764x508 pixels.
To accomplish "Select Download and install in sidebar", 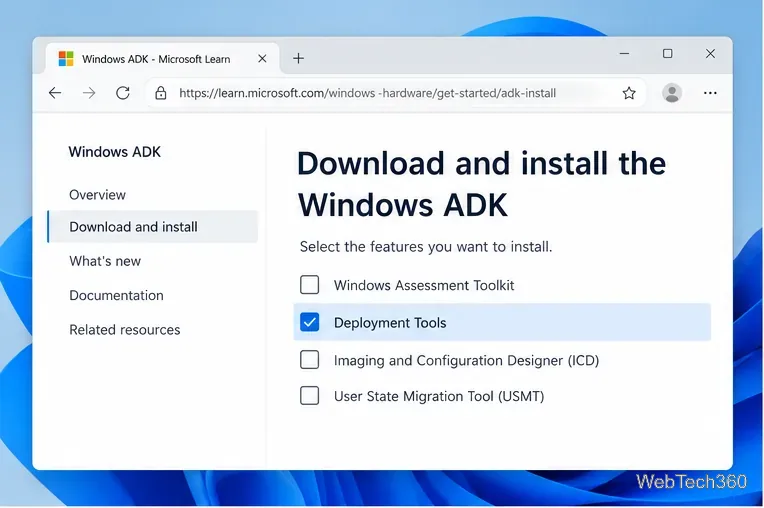I will pos(153,226).
